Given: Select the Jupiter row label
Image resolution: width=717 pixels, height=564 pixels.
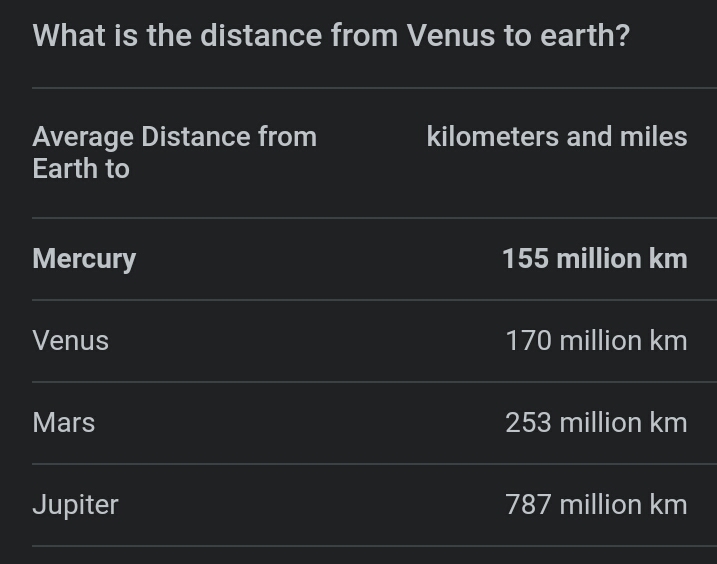Looking at the screenshot, I should pyautogui.click(x=75, y=505).
